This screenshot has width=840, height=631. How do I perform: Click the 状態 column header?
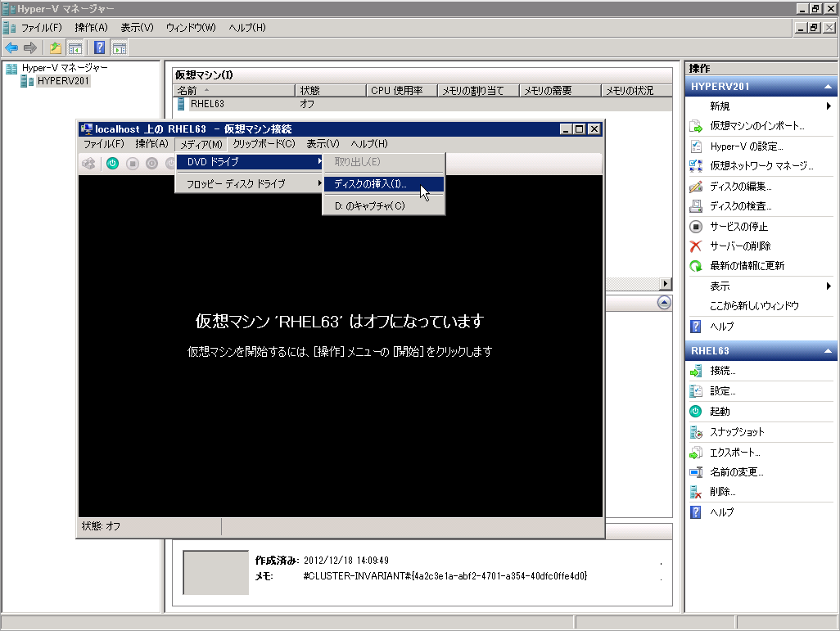pyautogui.click(x=331, y=91)
